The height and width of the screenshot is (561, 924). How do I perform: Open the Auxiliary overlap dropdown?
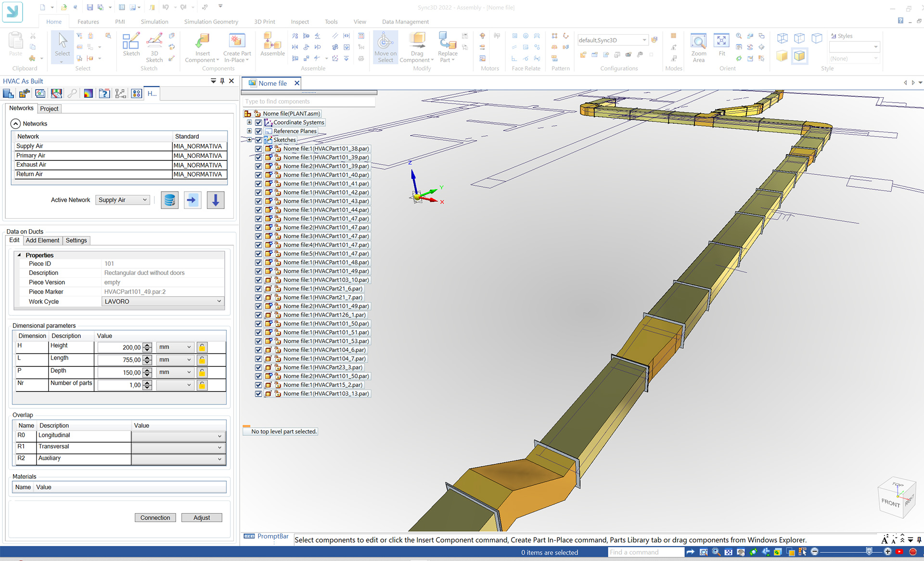pos(178,459)
